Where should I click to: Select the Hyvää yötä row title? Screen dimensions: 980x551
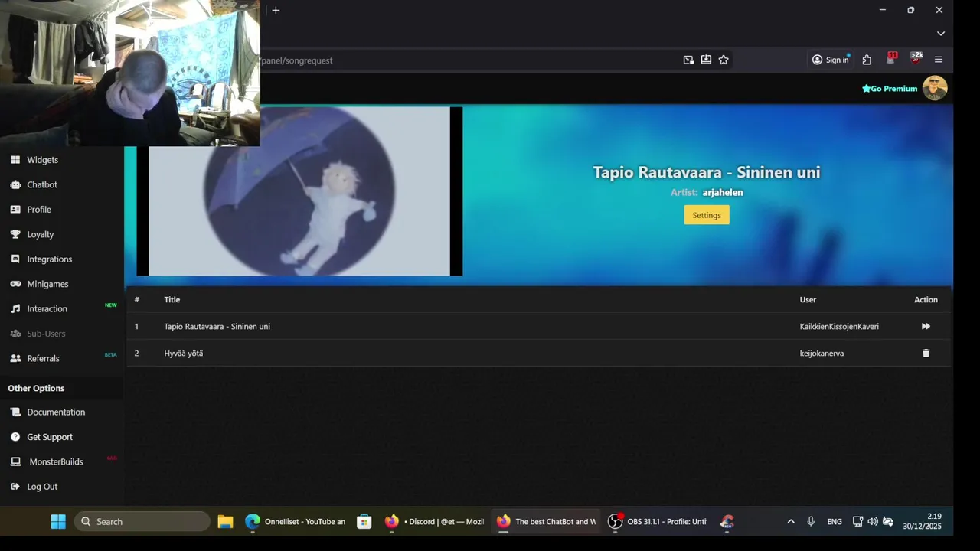pyautogui.click(x=184, y=353)
